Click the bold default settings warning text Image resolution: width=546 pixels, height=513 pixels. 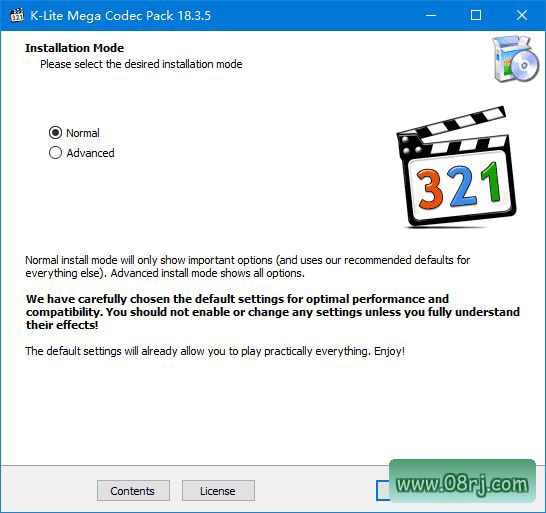coord(273,312)
